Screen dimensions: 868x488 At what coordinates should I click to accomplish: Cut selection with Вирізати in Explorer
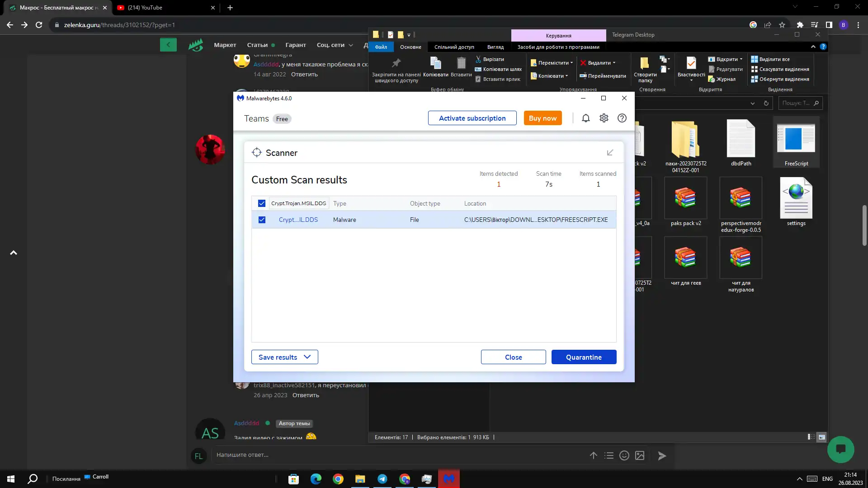490,59
